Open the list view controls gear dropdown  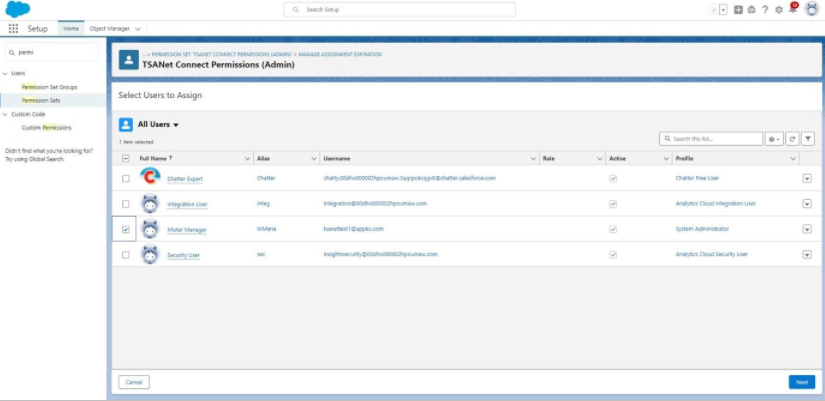774,139
